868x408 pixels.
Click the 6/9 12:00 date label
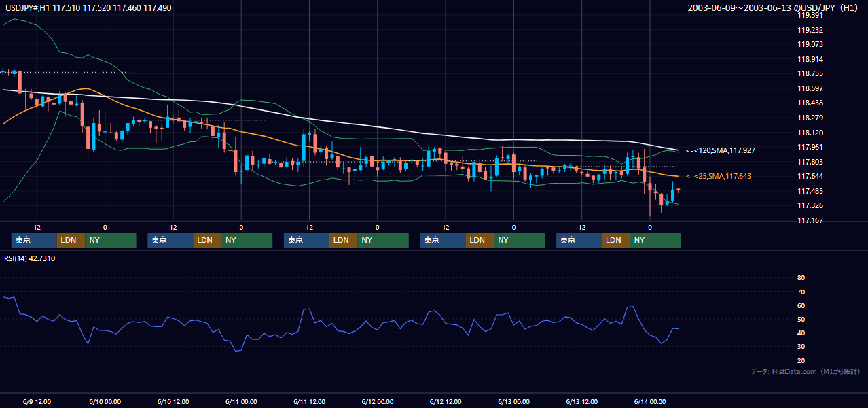tap(37, 401)
